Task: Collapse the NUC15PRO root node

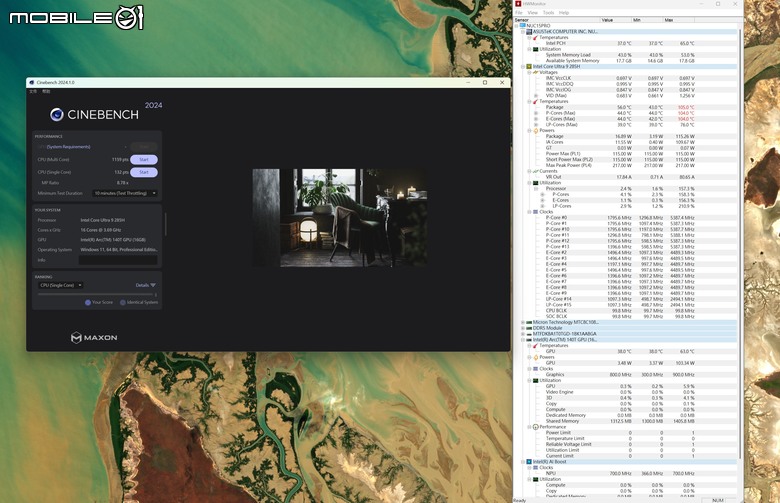Action: pyautogui.click(x=516, y=25)
